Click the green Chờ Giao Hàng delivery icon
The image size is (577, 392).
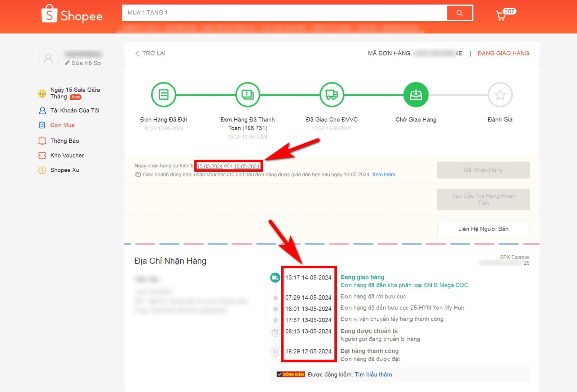416,94
